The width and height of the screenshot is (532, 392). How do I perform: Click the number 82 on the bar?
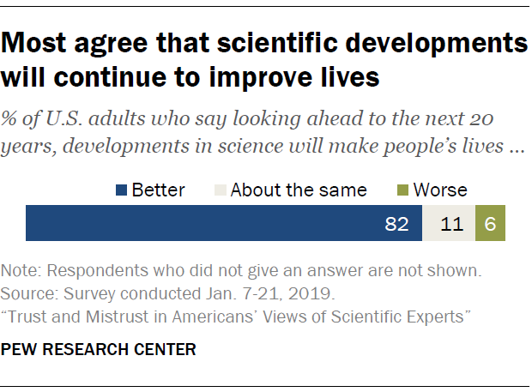pyautogui.click(x=396, y=224)
